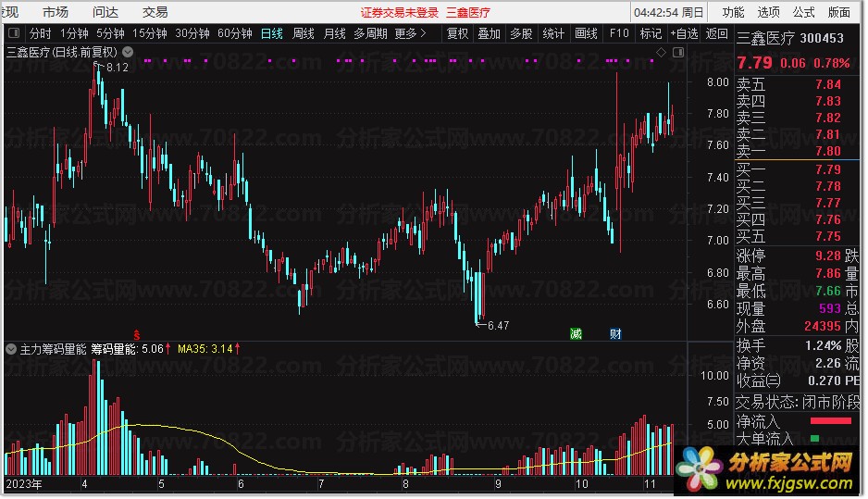
Task: Open the 市场 menu
Action: click(56, 12)
